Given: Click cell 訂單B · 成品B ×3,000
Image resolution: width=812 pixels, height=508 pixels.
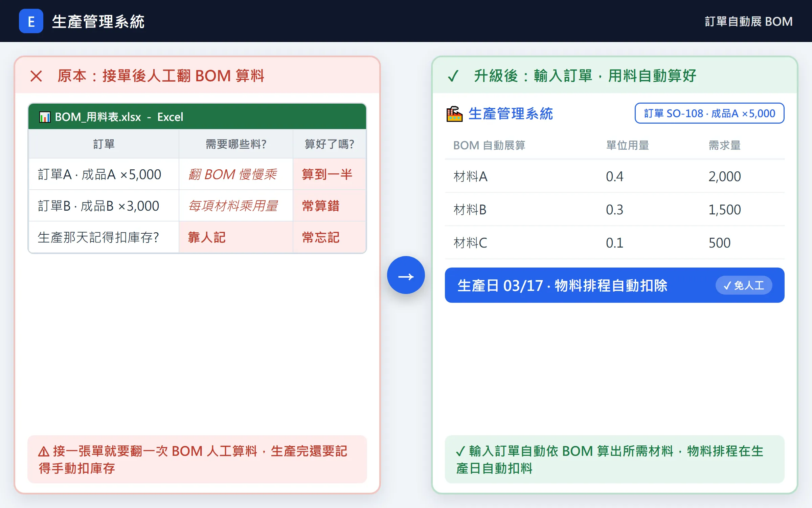Looking at the screenshot, I should pos(104,206).
